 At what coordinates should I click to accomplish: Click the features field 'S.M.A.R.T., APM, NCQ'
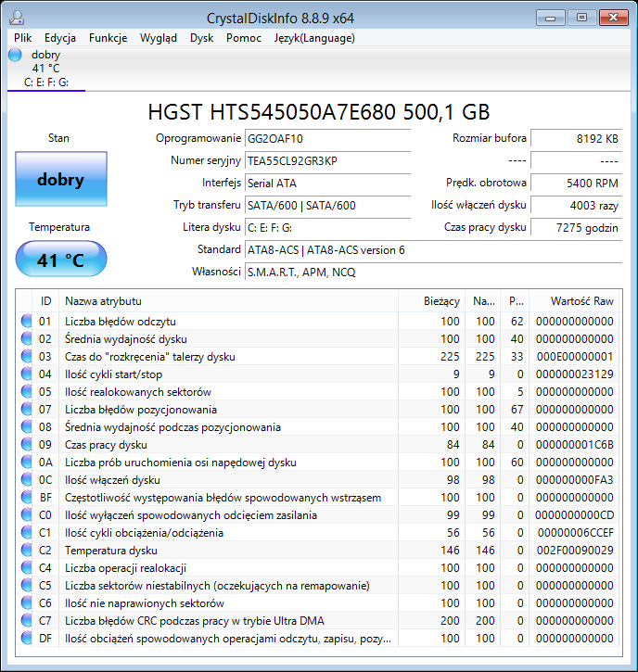tap(433, 273)
